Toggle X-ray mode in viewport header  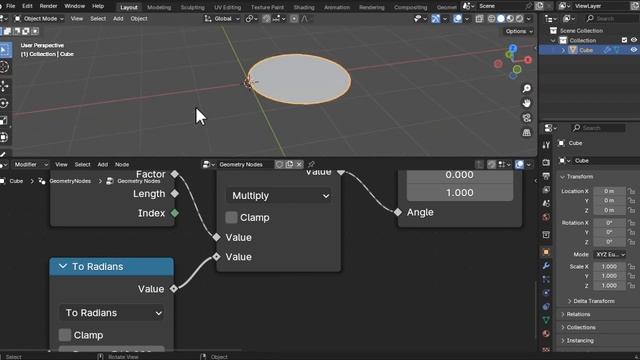tap(479, 19)
